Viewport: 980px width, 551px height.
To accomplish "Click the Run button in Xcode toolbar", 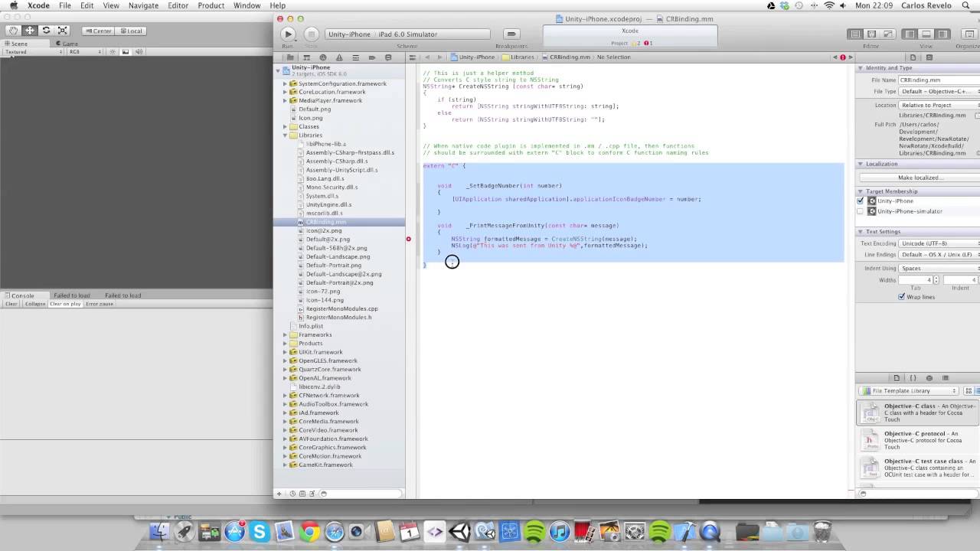I will coord(288,34).
